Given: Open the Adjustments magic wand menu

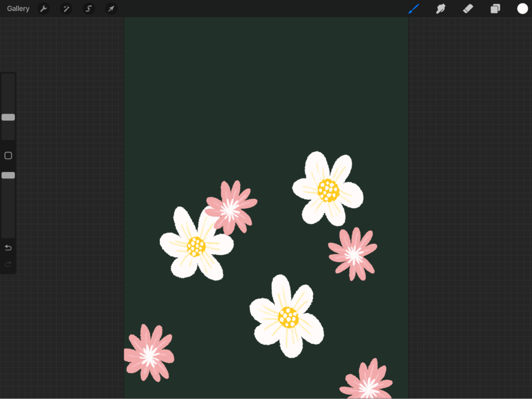Looking at the screenshot, I should 66,8.
